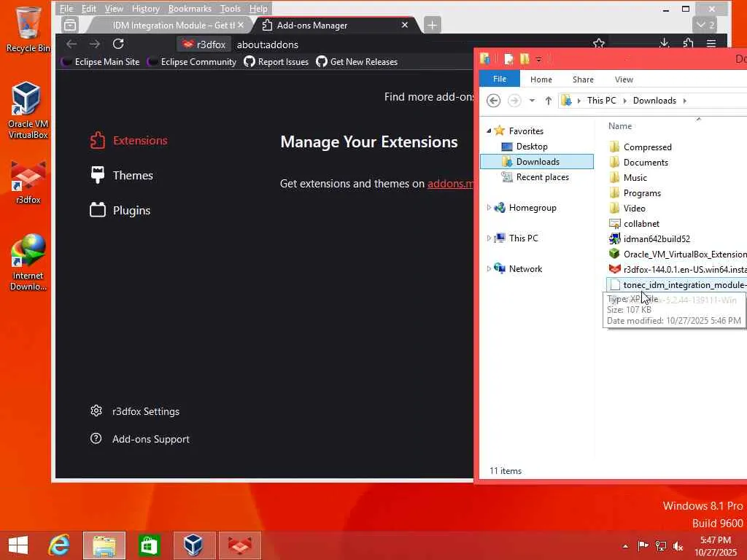The width and height of the screenshot is (747, 560).
Task: Select the Oracle_VM_VirtualBox_Extension file
Action: pos(678,254)
